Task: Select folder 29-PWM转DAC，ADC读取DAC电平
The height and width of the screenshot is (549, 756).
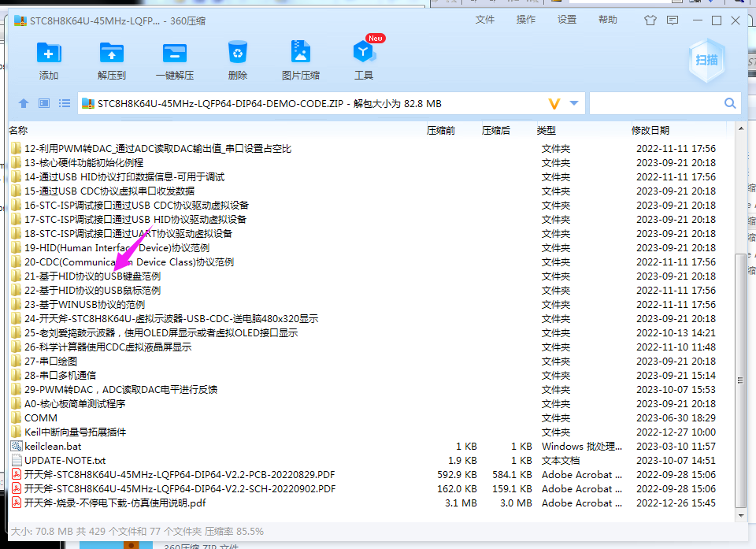Action: tap(121, 389)
